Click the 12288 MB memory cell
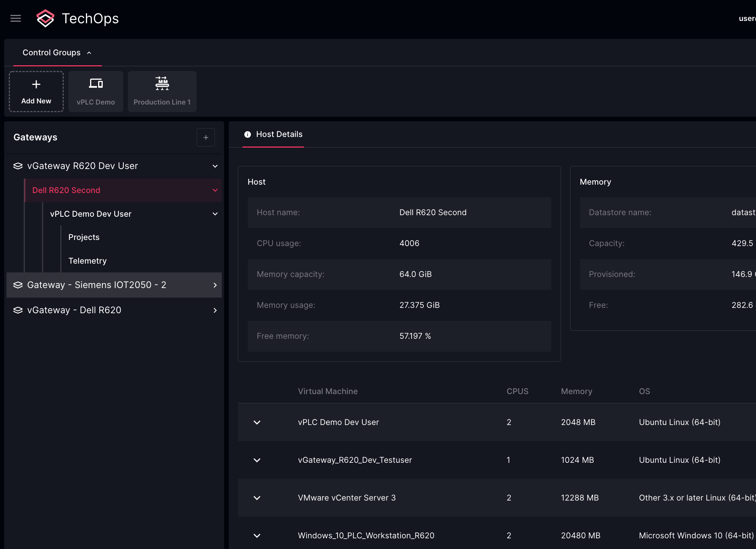 click(580, 497)
